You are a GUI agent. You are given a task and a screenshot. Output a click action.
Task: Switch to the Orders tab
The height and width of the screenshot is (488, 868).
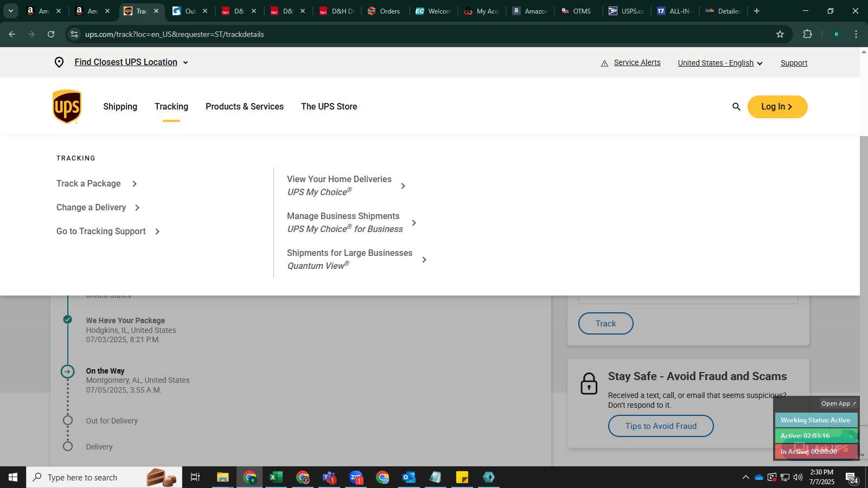pos(385,11)
